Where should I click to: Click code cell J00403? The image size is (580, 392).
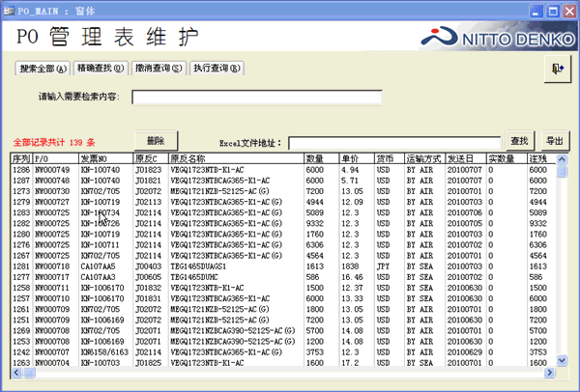[148, 266]
